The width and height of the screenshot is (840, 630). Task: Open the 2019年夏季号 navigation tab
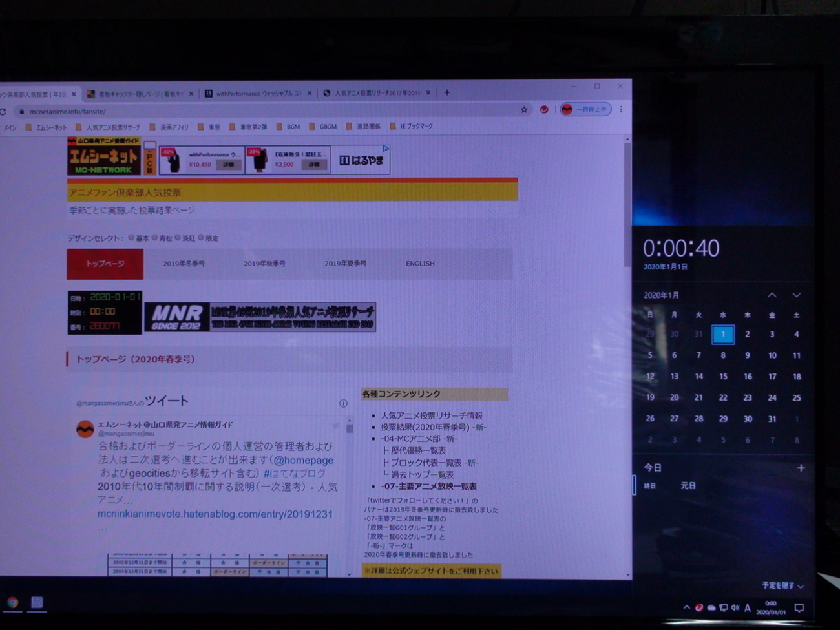[345, 264]
